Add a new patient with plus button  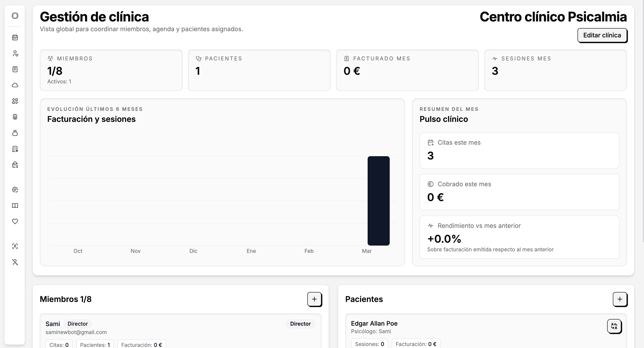pos(620,299)
